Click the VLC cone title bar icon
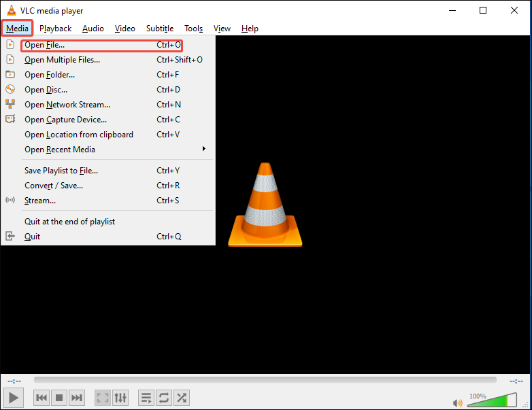The image size is (532, 410). pos(11,10)
